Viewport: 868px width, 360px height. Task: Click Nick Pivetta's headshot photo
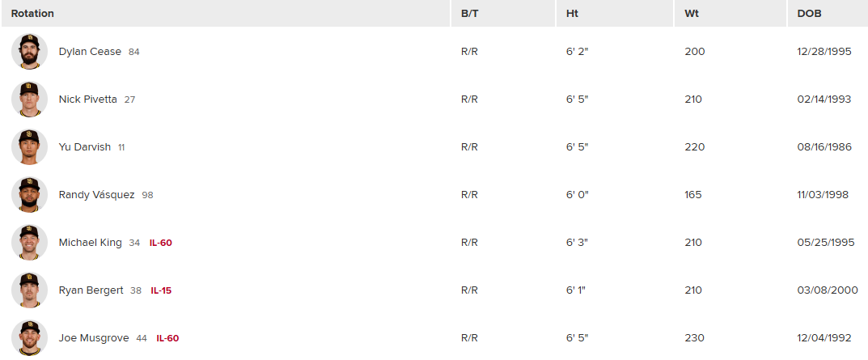[30, 100]
